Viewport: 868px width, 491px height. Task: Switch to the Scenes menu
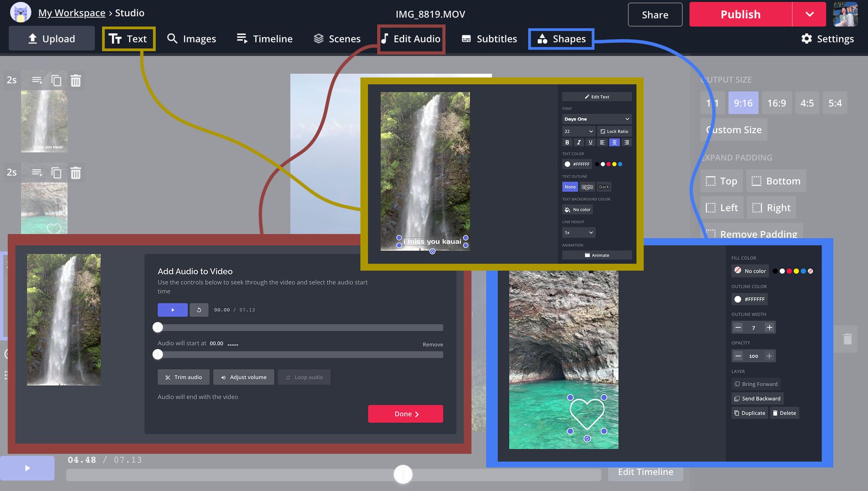[x=337, y=39]
